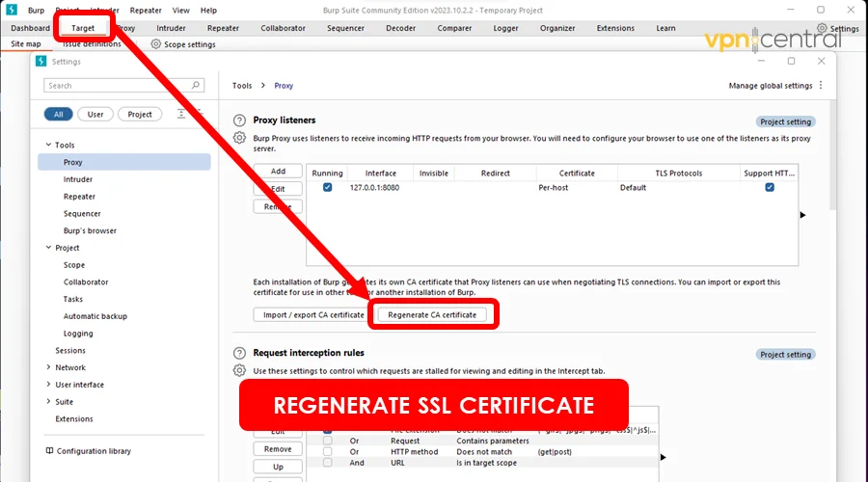
Task: Click the Configuration library book icon
Action: pyautogui.click(x=49, y=451)
